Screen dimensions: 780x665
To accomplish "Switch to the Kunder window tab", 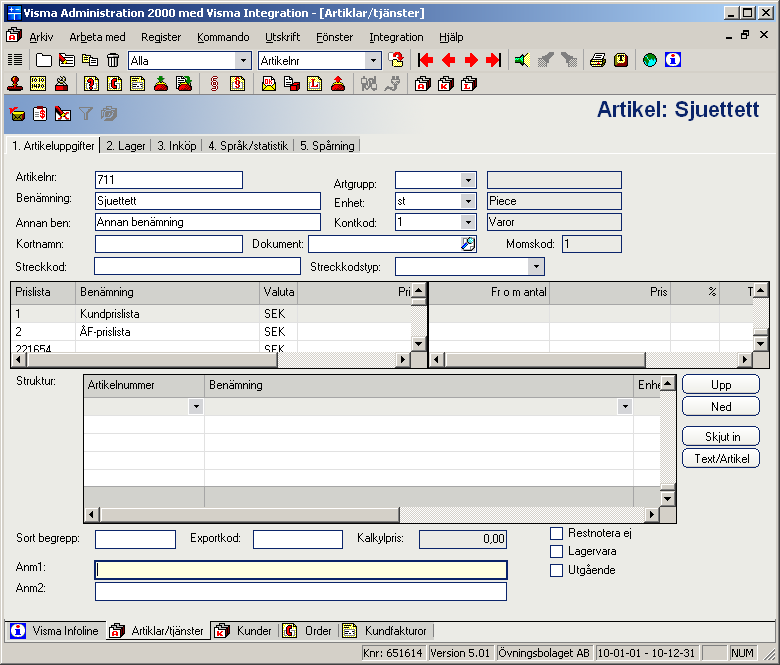I will point(244,631).
